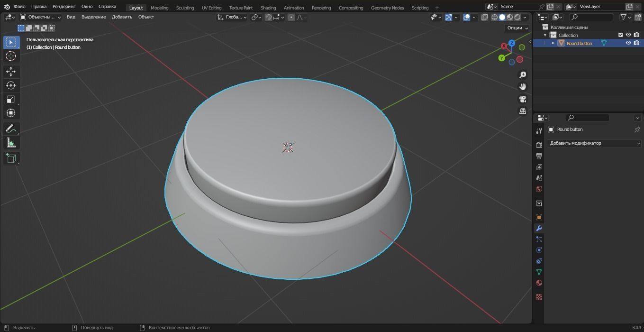Click the Опции button in the viewport
644x332 pixels.
coord(515,28)
